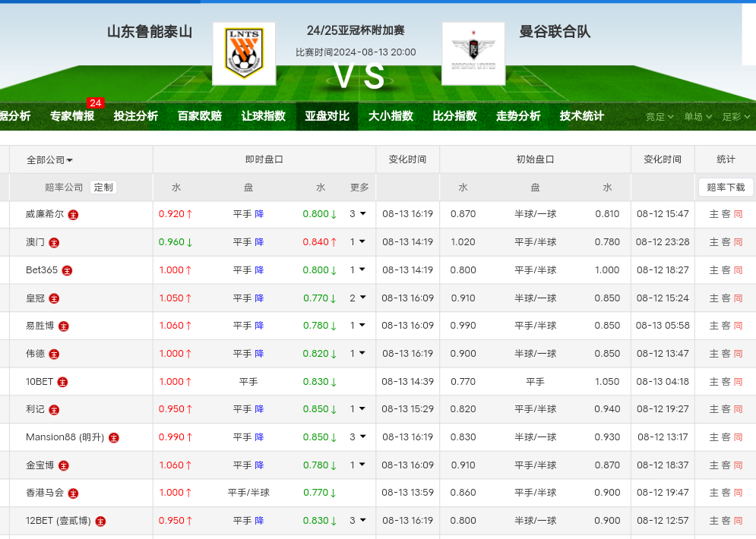
Task: Open the 百家欧赔 tab
Action: pos(200,116)
